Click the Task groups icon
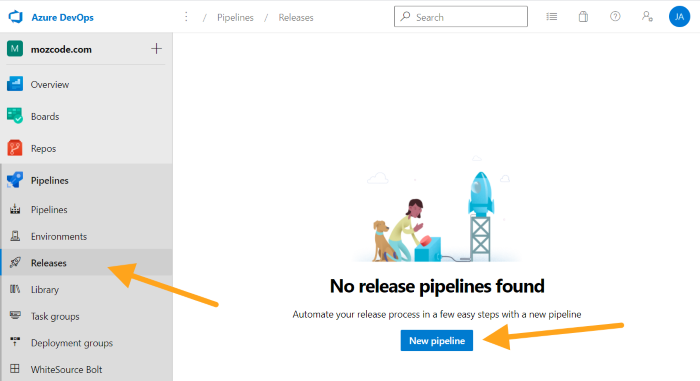700x381 pixels. pos(15,315)
